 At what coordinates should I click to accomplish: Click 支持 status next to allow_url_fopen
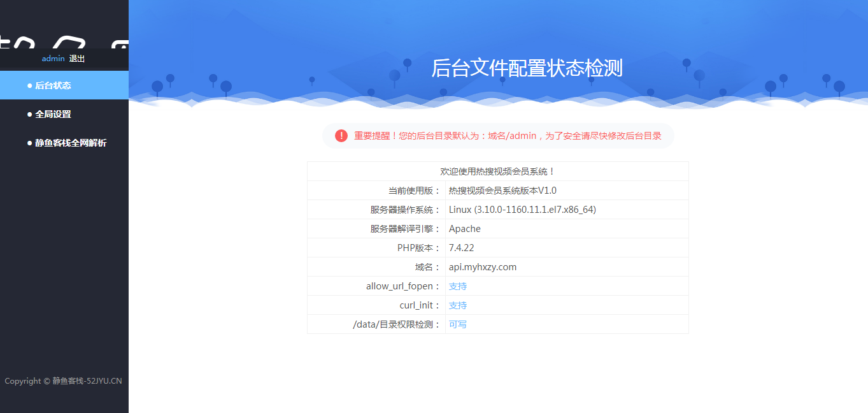click(457, 286)
